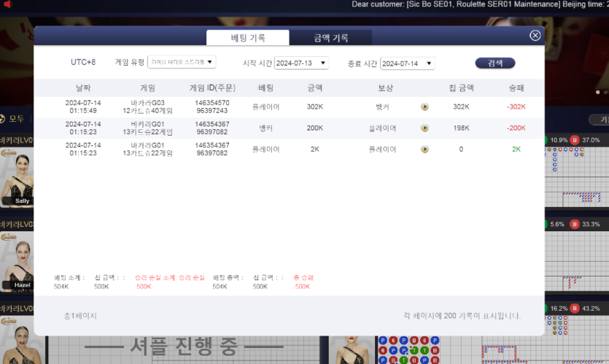Screen dimensions: 609x364
Task: Switch to the 베팅 기록 tab
Action: 248,38
